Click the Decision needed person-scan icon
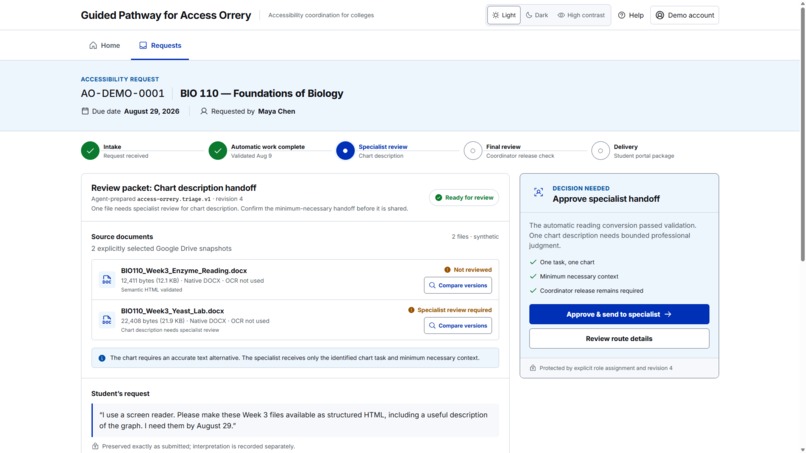The height and width of the screenshot is (453, 806). 538,192
